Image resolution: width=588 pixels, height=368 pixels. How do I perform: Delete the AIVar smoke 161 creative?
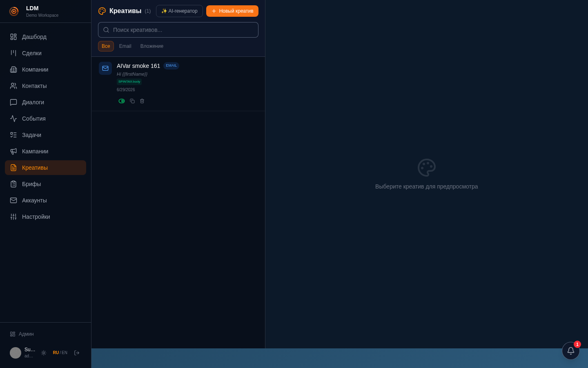coord(142,101)
